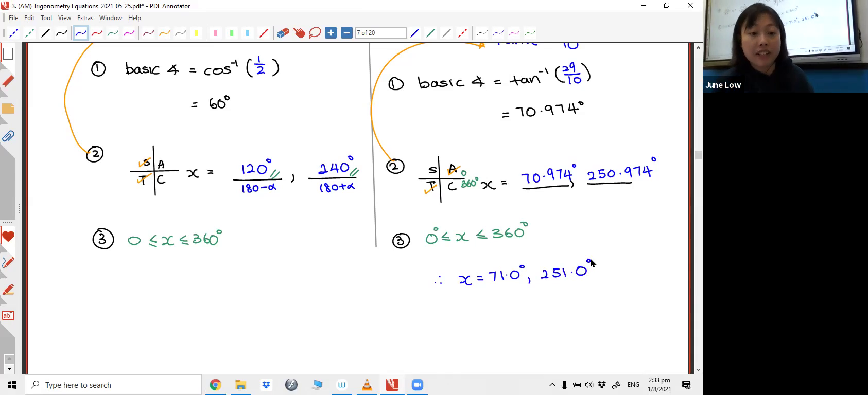The height and width of the screenshot is (395, 868).
Task: Click the 'Type here to search' box
Action: coord(113,385)
